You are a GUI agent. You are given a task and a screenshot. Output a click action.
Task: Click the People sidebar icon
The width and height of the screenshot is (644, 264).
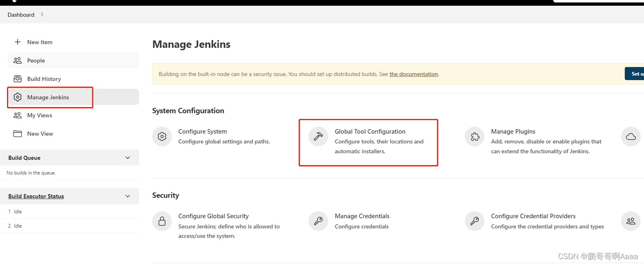pyautogui.click(x=18, y=60)
